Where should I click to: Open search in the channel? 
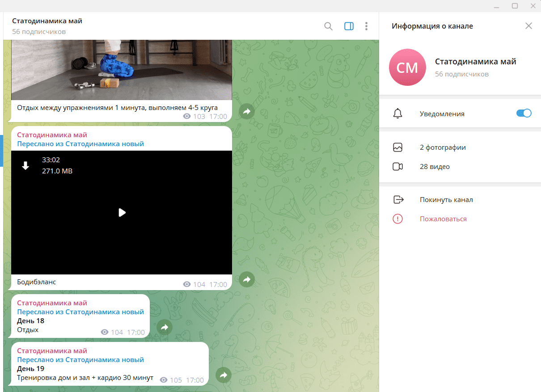328,26
